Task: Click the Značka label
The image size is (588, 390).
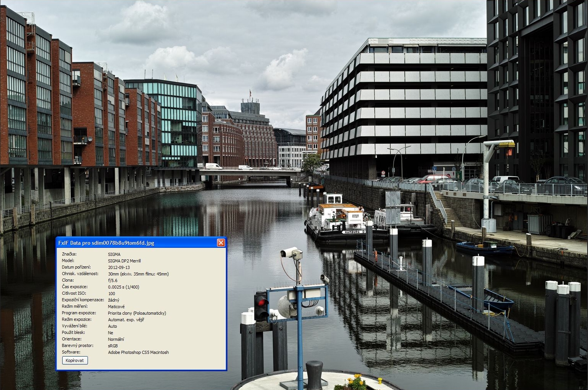Action: pos(69,254)
